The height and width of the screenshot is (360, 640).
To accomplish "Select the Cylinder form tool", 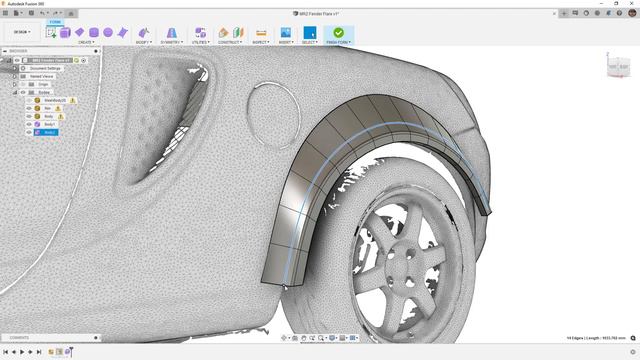I will coord(94,33).
